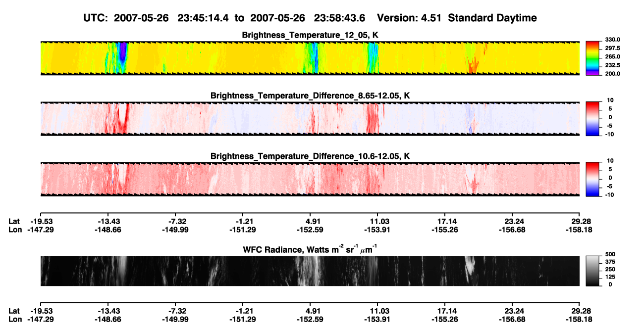The height and width of the screenshot is (330, 644).
Task: Click Lat -13.43 on axis below 10.6-12.05 panel
Action: pyautogui.click(x=108, y=221)
